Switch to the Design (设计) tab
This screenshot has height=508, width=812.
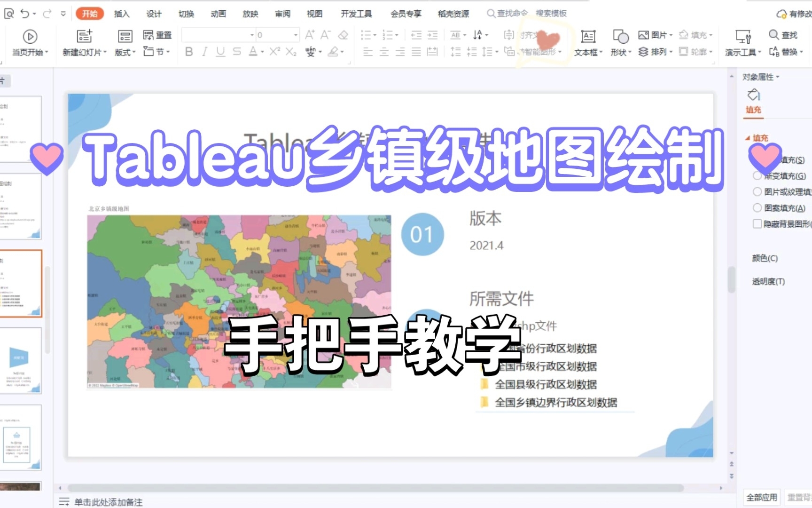154,14
